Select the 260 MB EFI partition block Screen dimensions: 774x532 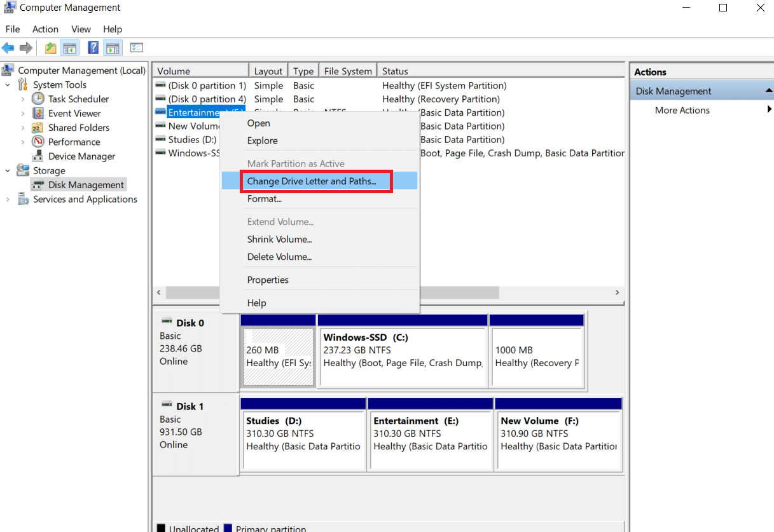coord(278,350)
